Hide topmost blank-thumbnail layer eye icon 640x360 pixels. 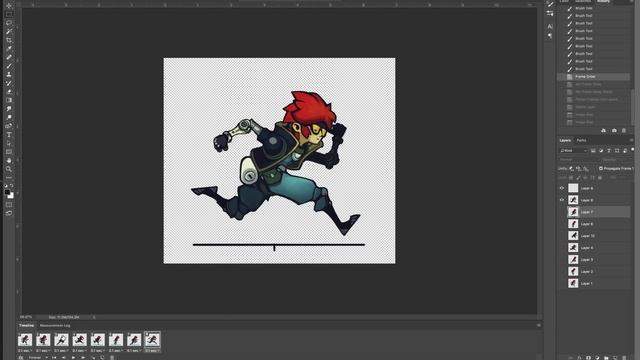pyautogui.click(x=562, y=188)
